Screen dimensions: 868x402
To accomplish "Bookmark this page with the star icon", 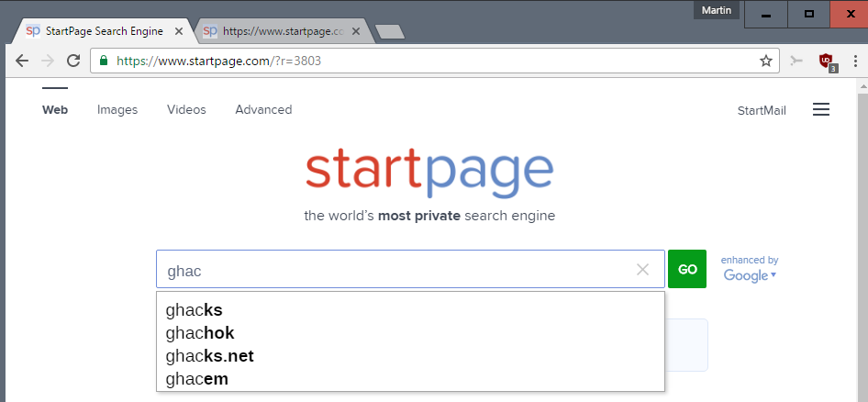I will 765,61.
